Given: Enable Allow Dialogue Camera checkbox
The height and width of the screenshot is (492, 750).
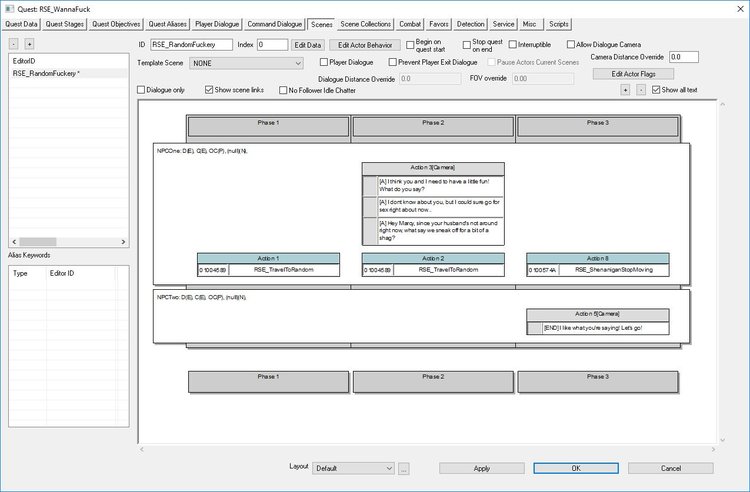Looking at the screenshot, I should (x=570, y=44).
